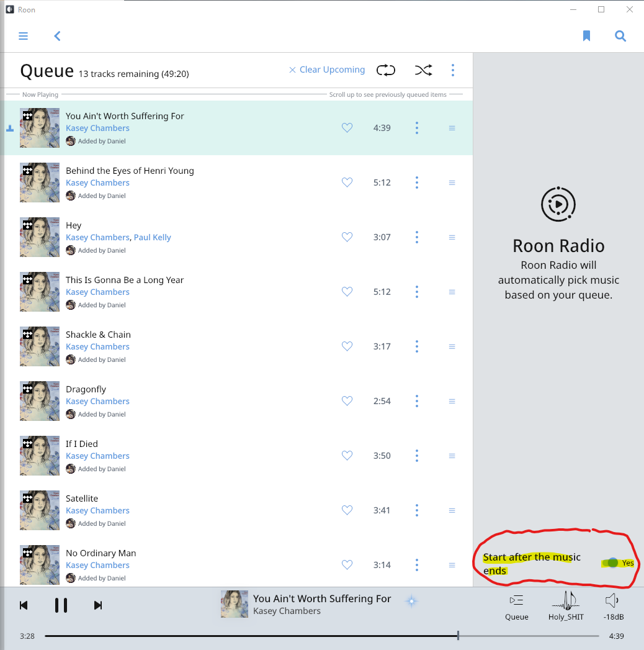Open more options for Hey

(x=417, y=237)
